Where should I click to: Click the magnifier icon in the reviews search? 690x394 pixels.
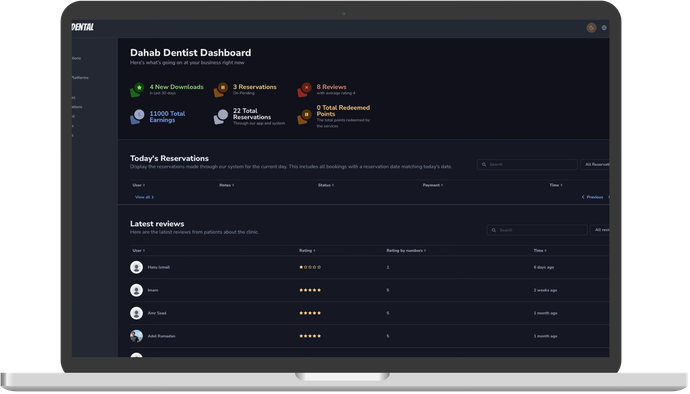pos(493,230)
